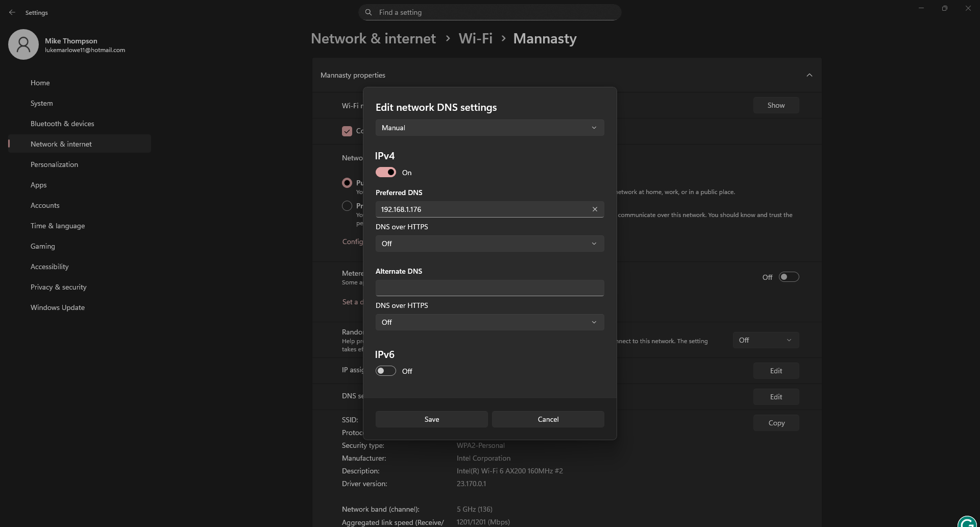Go to Windows Update in sidebar
The height and width of the screenshot is (527, 980).
(58, 307)
